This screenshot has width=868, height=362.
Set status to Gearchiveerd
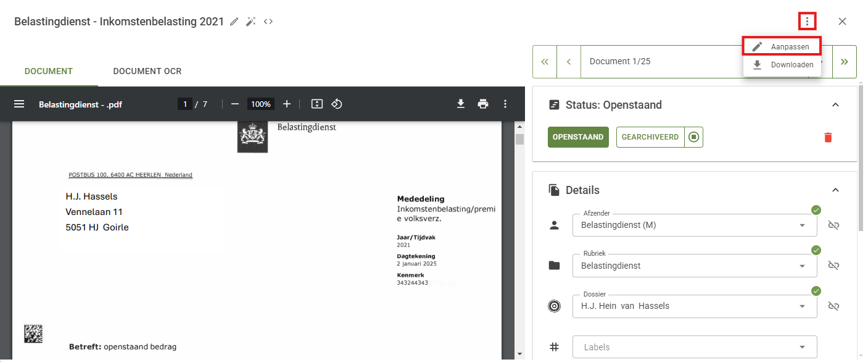click(x=650, y=137)
